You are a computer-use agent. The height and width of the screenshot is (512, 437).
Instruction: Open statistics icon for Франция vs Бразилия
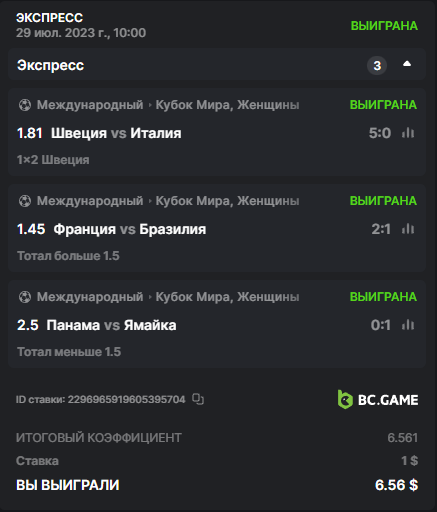pyautogui.click(x=408, y=229)
